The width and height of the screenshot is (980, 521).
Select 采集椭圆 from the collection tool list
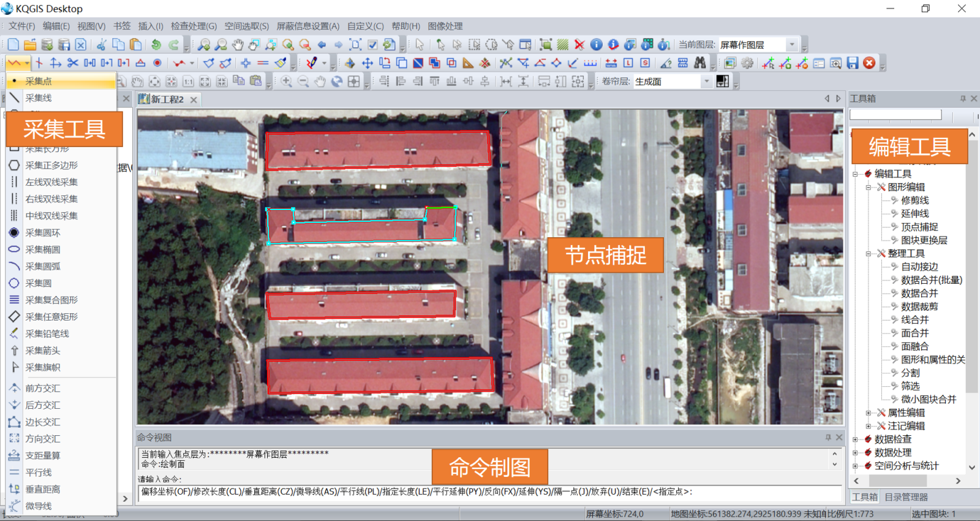pos(42,249)
